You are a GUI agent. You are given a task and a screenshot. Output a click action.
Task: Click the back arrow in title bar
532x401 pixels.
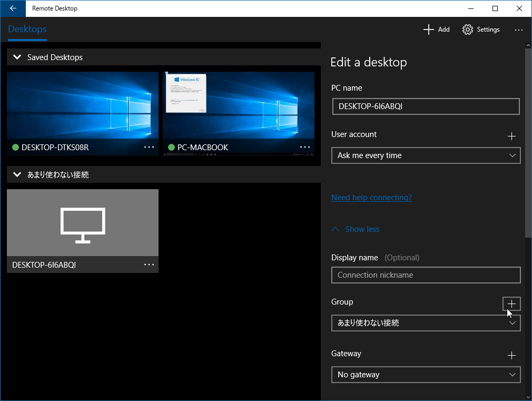13,8
